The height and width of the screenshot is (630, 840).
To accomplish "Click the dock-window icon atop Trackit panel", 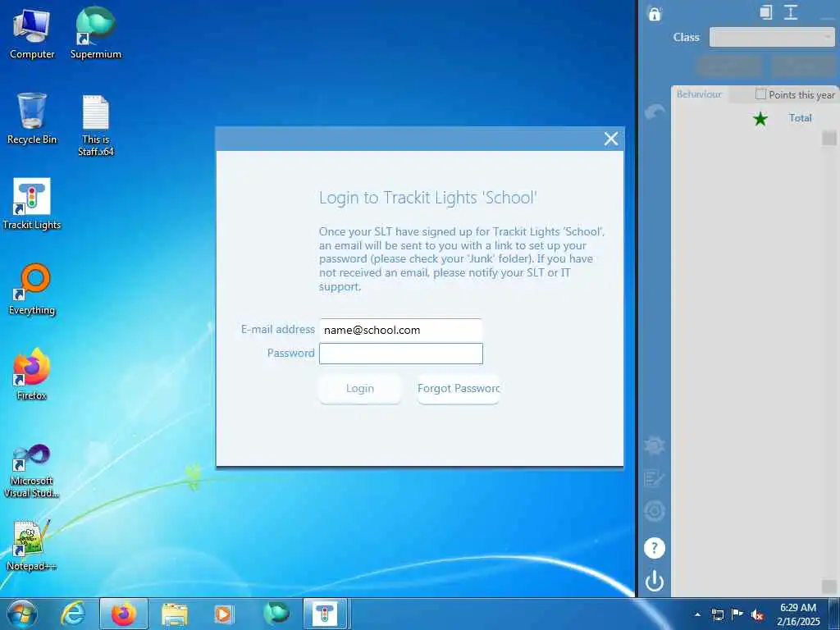I will coord(766,12).
